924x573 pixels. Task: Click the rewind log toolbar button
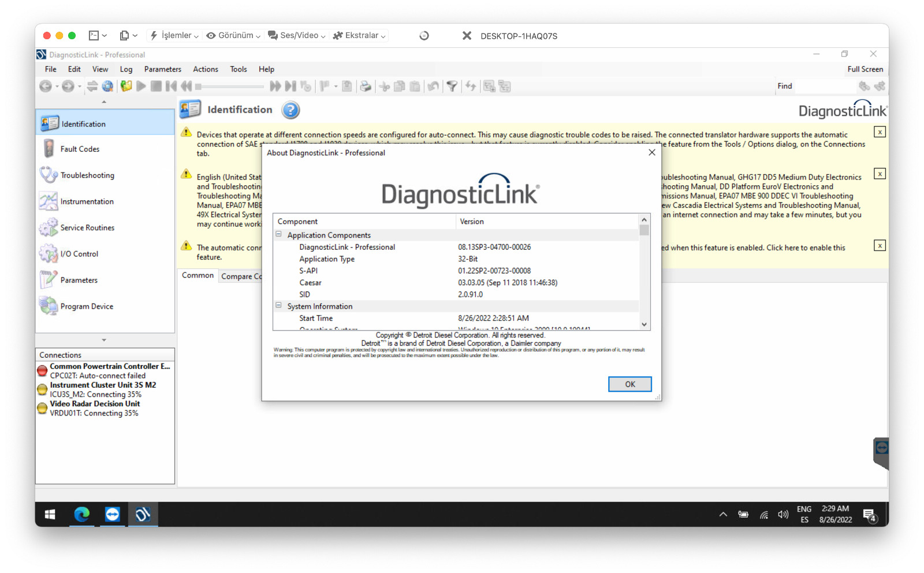click(x=186, y=86)
